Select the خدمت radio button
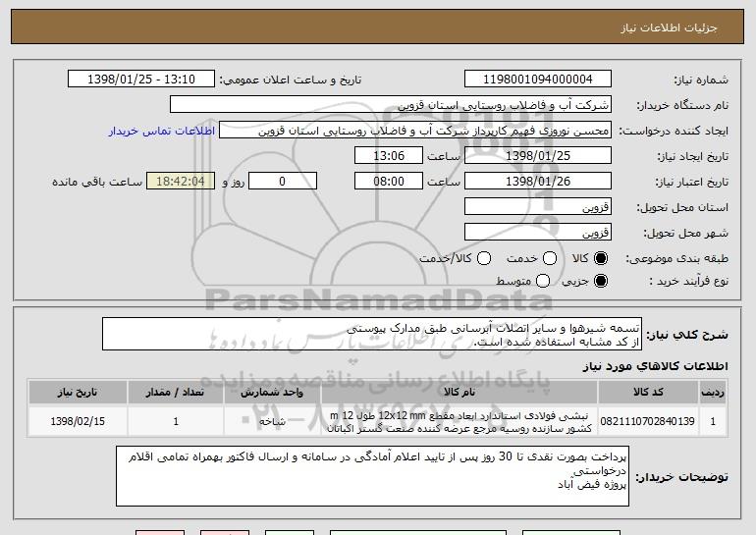 (550, 258)
